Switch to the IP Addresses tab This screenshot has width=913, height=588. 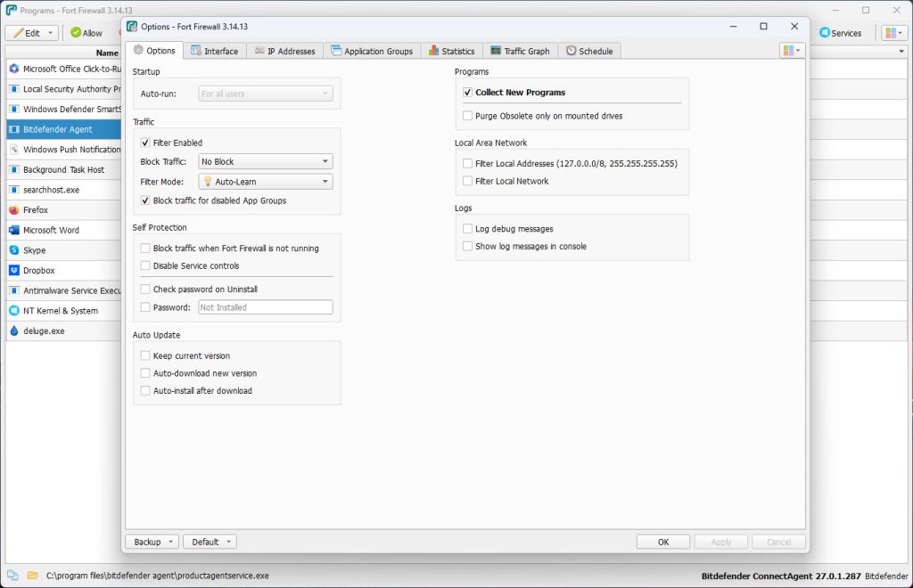pos(285,51)
